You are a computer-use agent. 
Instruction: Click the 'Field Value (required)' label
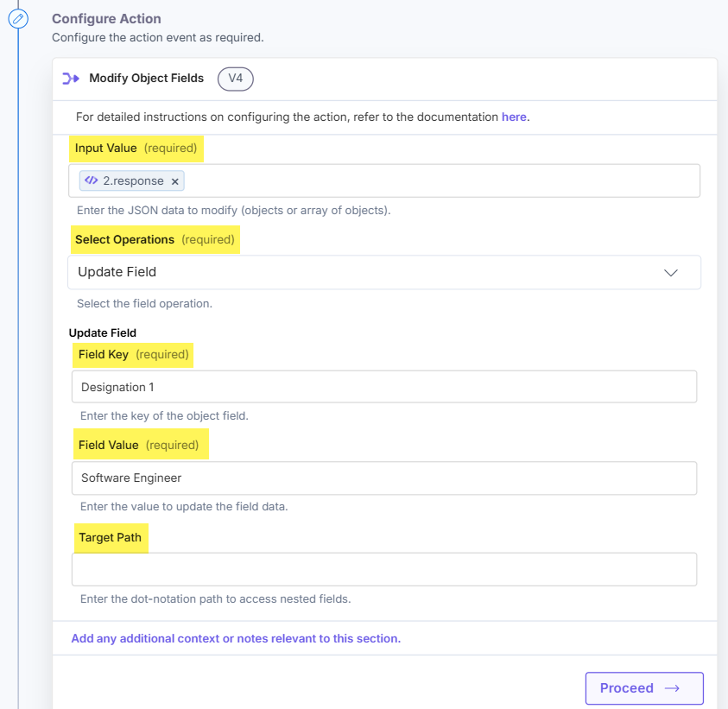coord(139,445)
